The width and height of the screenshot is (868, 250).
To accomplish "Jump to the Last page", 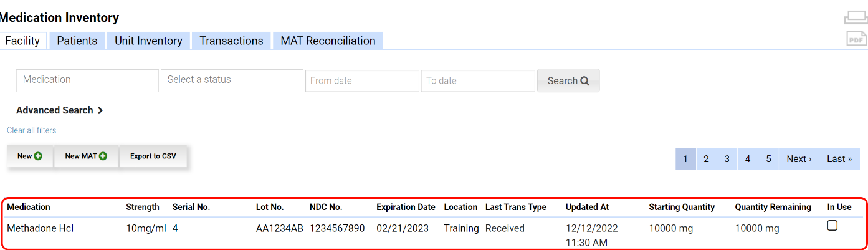I will tap(839, 159).
